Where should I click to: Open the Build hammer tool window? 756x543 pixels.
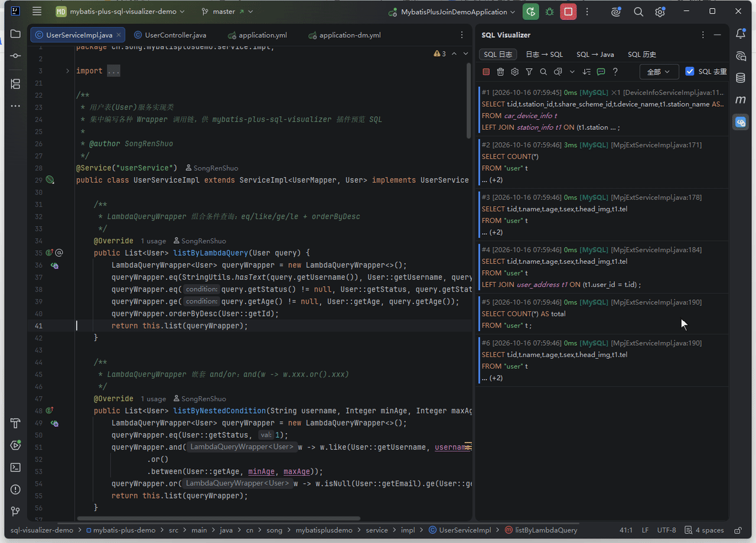tap(15, 424)
